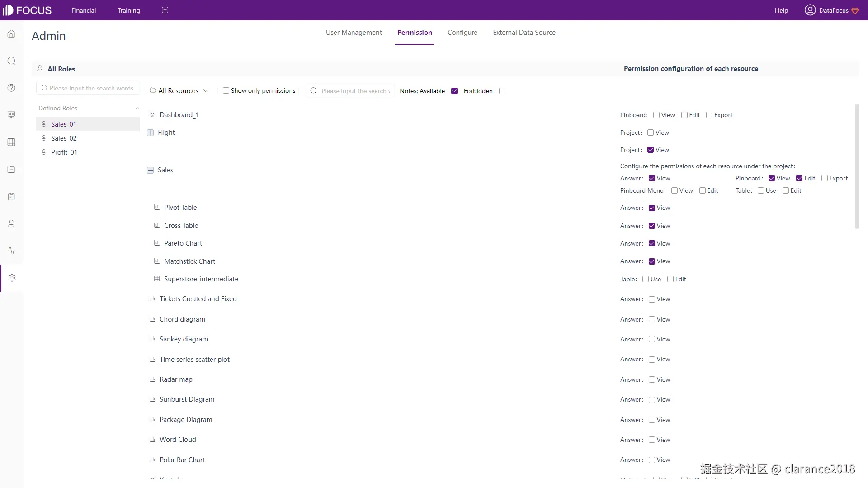Viewport: 868px width, 488px height.
Task: Check Table Use for Superstore_intermediate
Action: 646,279
